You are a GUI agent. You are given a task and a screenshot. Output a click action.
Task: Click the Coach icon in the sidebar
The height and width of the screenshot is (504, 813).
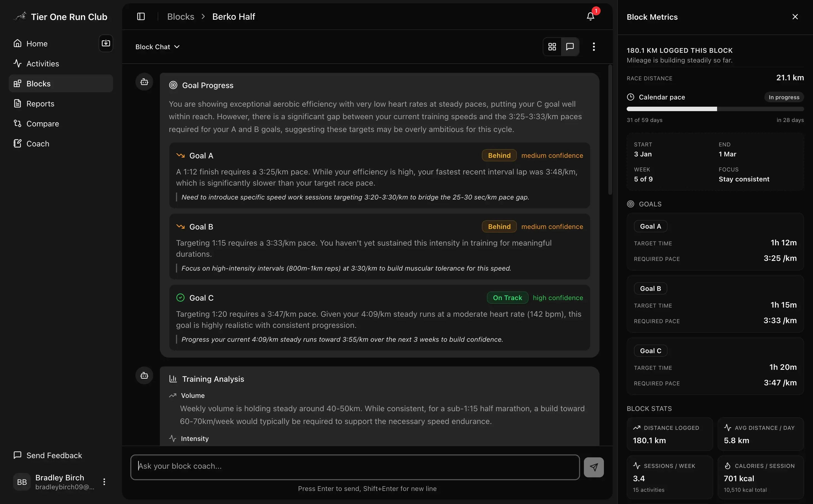17,144
